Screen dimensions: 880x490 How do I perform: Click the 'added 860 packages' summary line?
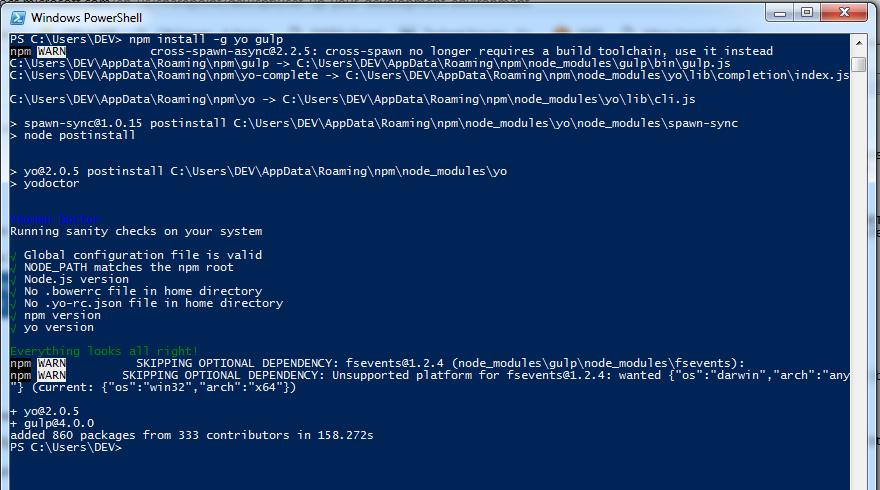pyautogui.click(x=191, y=436)
